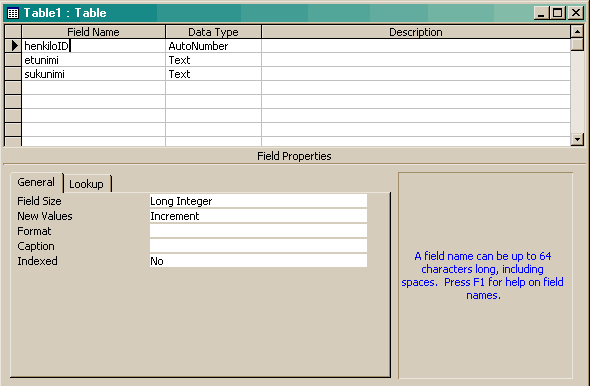
Task: Click the Data Type column header
Action: pos(213,32)
